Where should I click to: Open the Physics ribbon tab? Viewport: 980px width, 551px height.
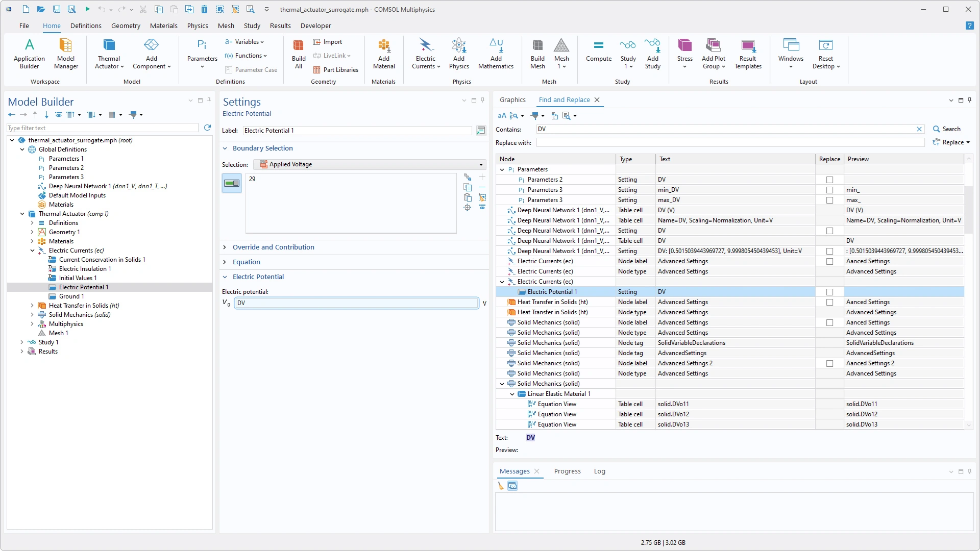click(198, 26)
